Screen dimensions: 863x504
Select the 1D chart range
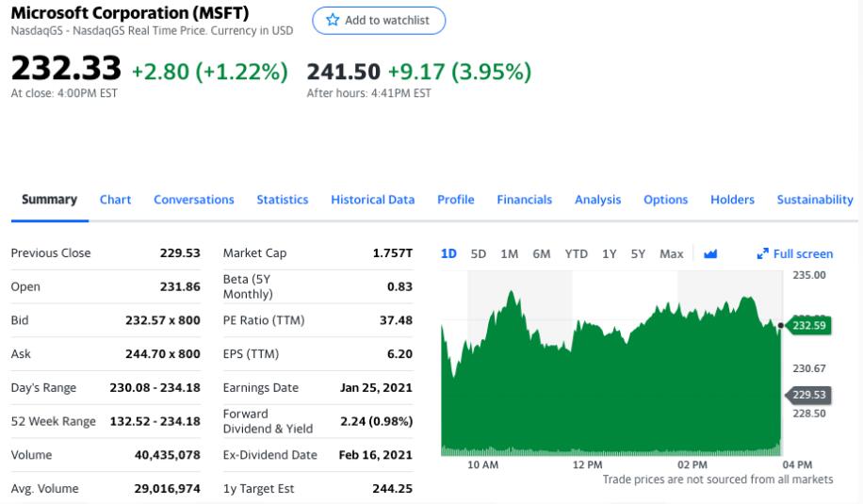click(x=448, y=253)
